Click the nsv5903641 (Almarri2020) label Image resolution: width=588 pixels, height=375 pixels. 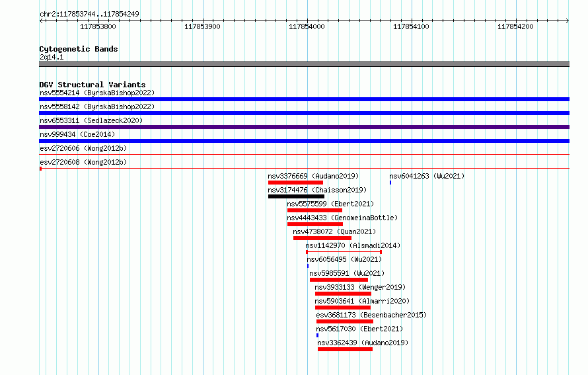point(362,301)
